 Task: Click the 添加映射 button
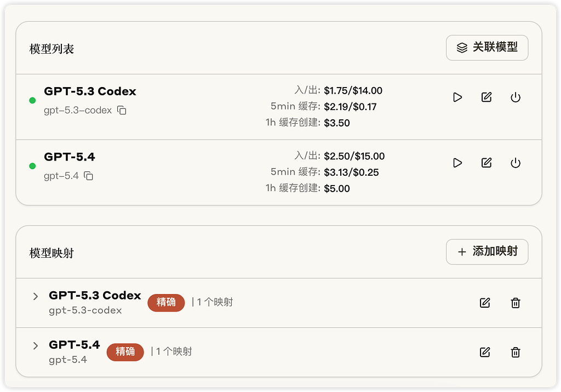487,252
